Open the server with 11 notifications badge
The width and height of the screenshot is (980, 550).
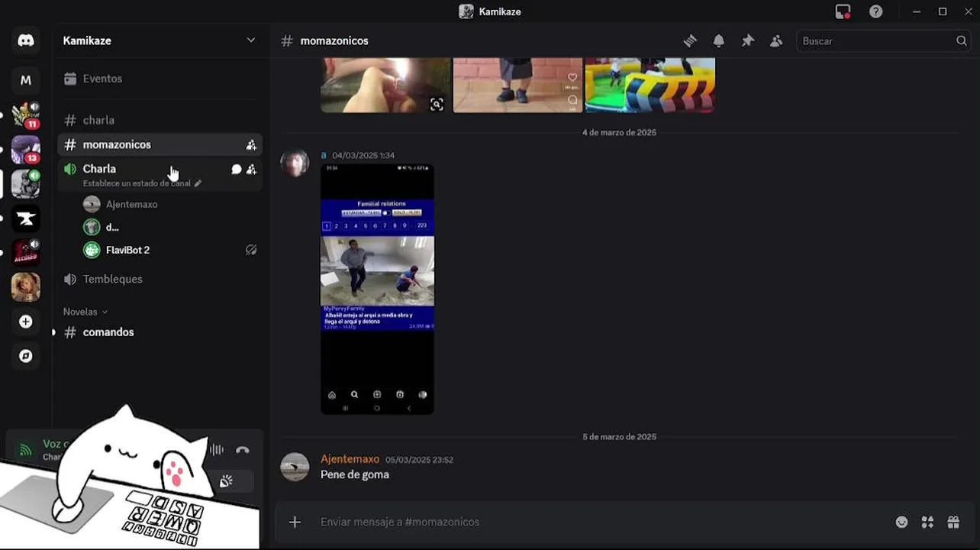pyautogui.click(x=26, y=115)
